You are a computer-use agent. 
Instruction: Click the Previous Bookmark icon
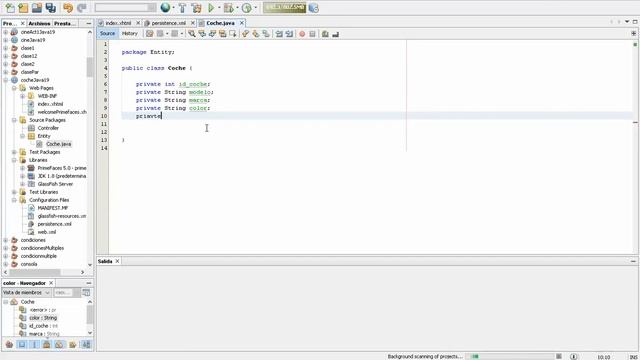point(245,34)
